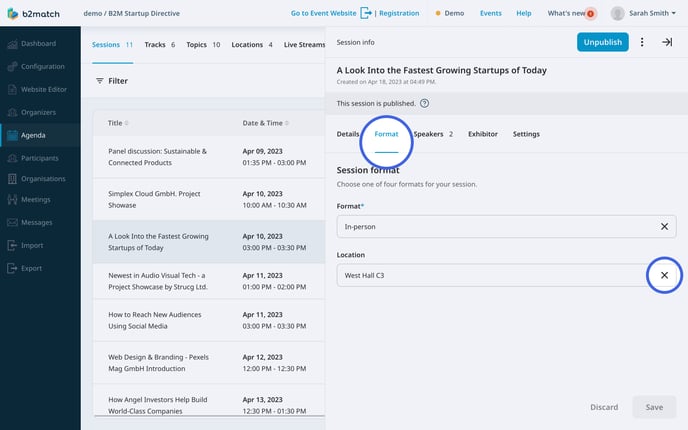This screenshot has width=688, height=430.
Task: Open the Format tab of the session
Action: pyautogui.click(x=386, y=134)
